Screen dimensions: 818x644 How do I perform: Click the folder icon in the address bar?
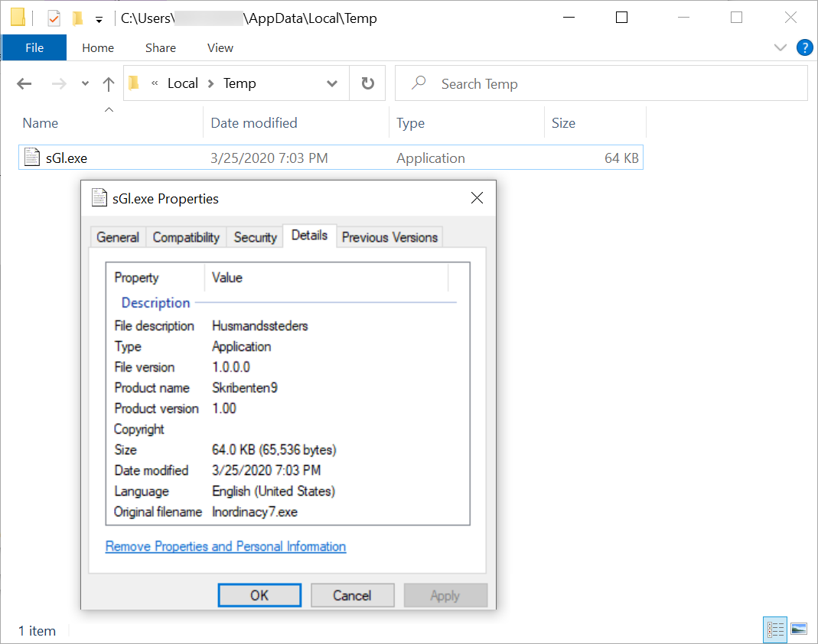tap(133, 83)
